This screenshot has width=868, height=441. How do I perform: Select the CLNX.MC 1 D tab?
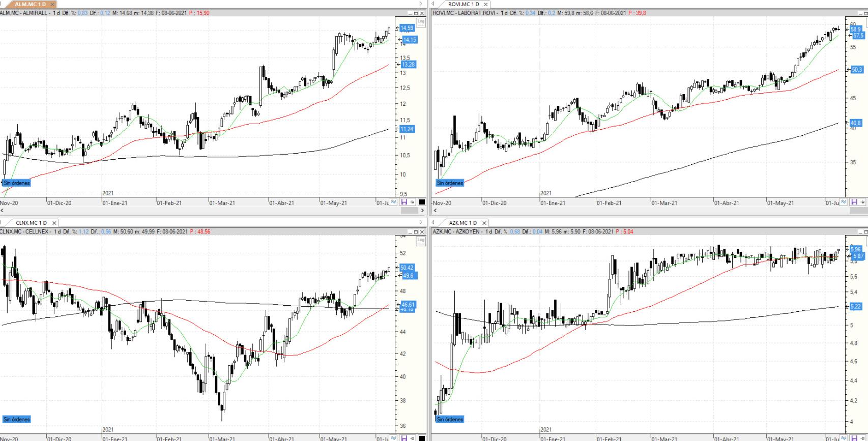tap(31, 223)
